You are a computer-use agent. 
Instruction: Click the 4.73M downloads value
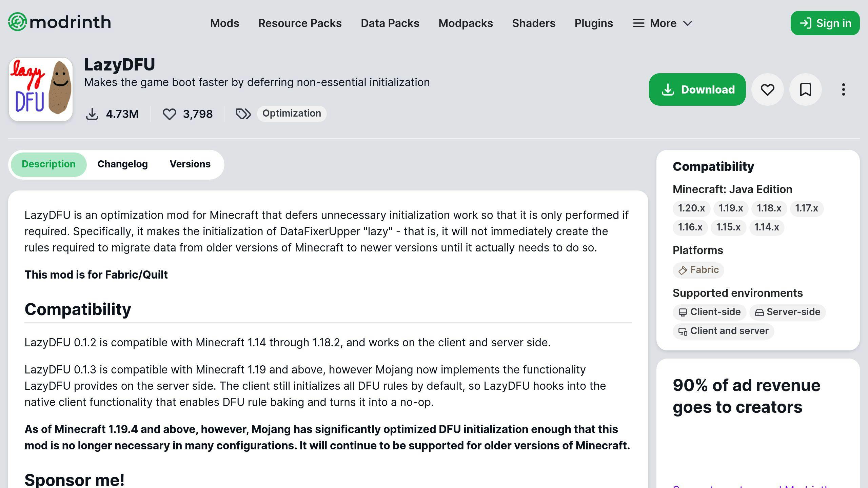coord(122,114)
